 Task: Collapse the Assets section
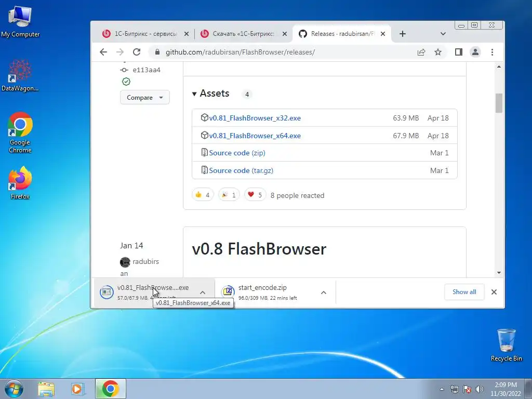pos(211,94)
